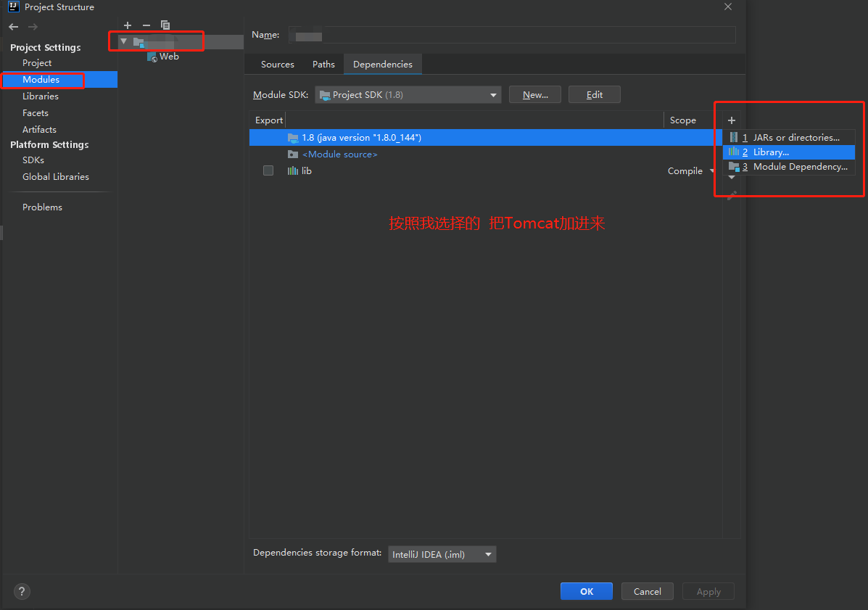Move the dependency down with the arrow icon

tap(731, 178)
